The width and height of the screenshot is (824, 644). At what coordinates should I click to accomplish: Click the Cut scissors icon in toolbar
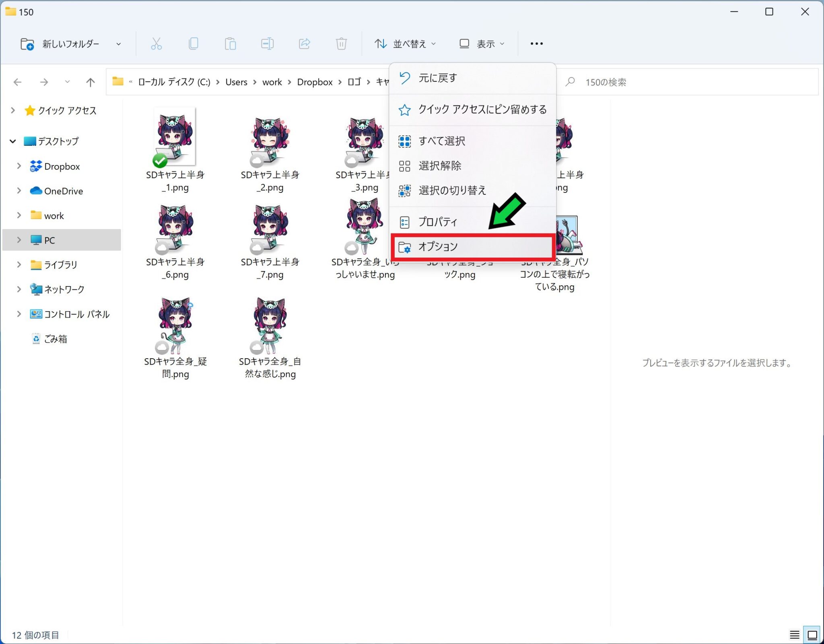(156, 43)
